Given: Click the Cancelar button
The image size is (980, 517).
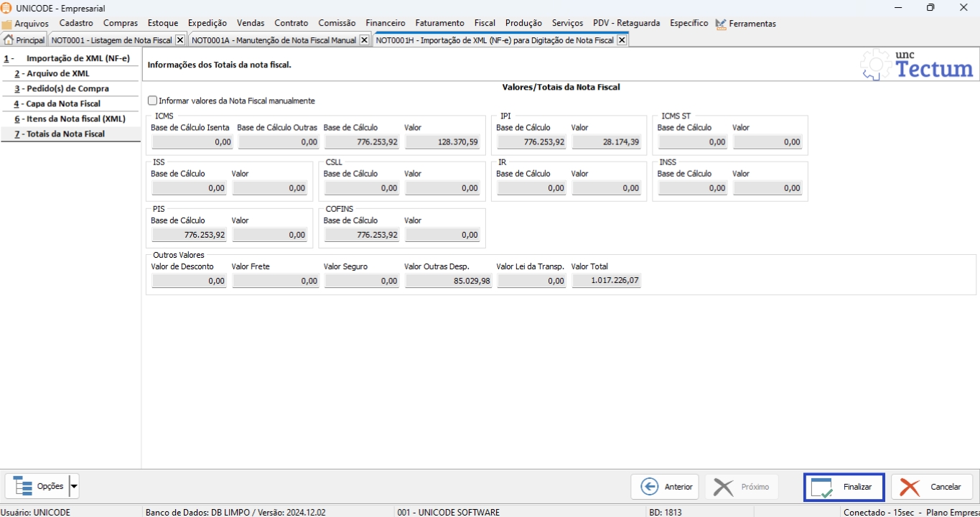Looking at the screenshot, I should coord(931,487).
